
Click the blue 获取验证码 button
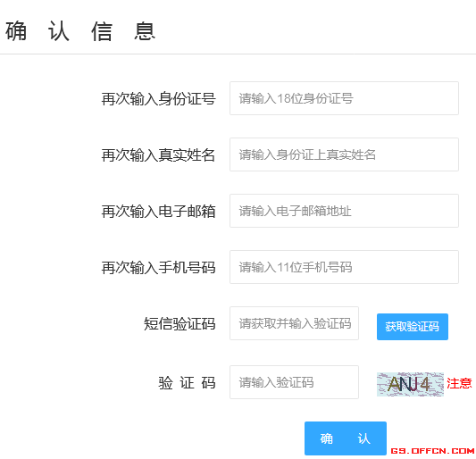pyautogui.click(x=413, y=327)
